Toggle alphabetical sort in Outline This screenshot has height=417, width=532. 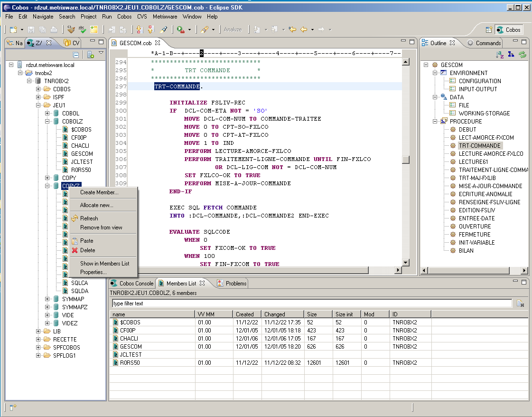coord(499,54)
